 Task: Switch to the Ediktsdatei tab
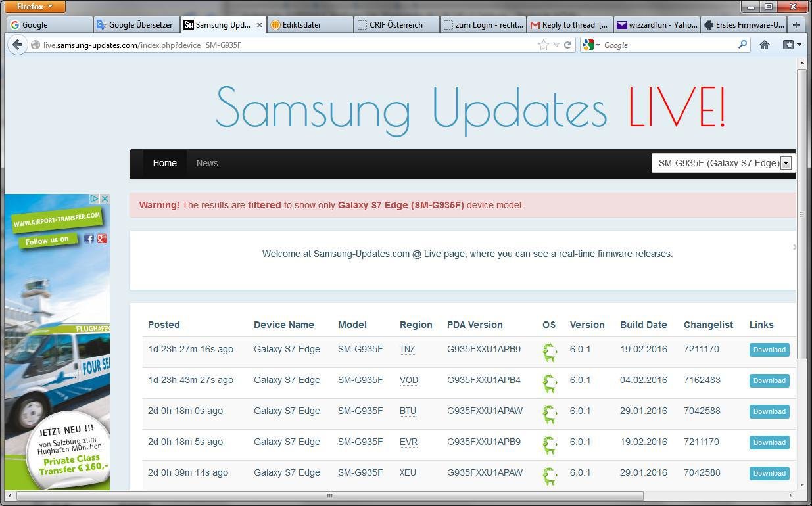tap(310, 25)
